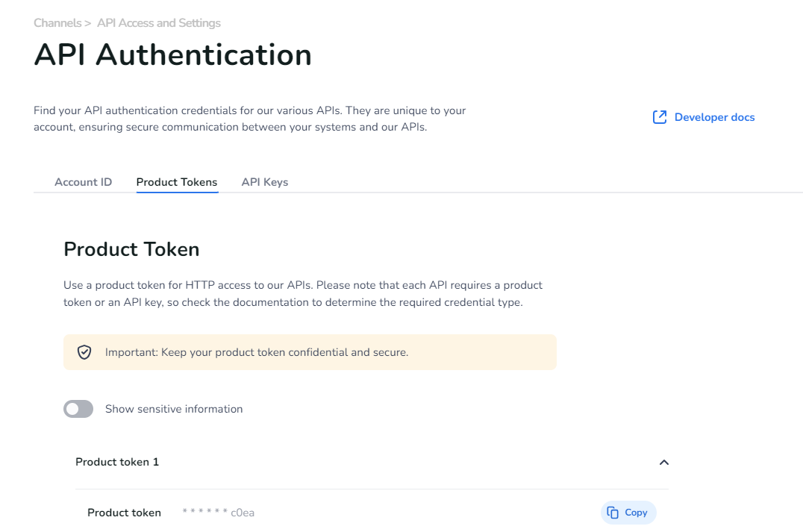Click the external link icon beside Developer docs
The width and height of the screenshot is (803, 532).
click(x=660, y=117)
